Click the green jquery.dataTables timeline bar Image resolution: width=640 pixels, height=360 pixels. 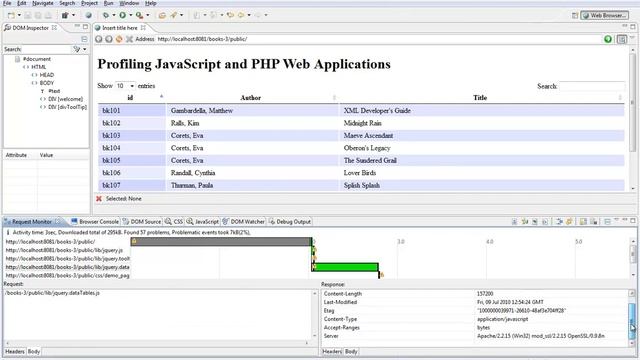point(345,267)
